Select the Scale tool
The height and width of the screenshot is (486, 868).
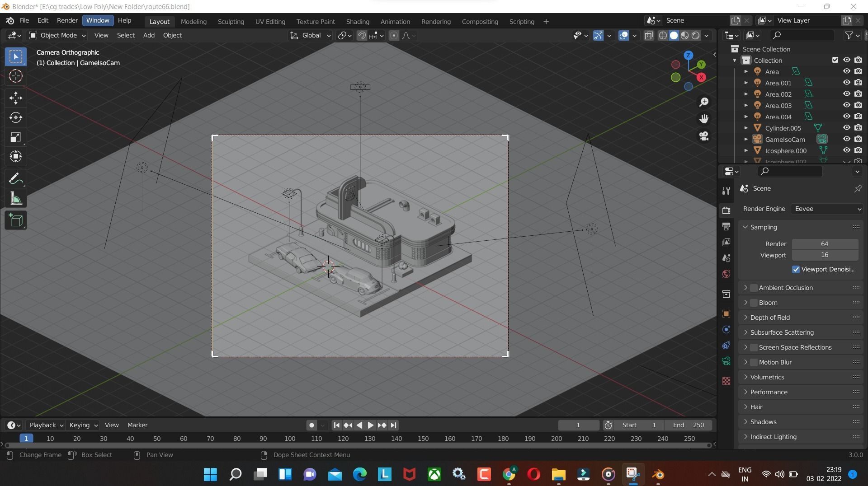tap(16, 137)
